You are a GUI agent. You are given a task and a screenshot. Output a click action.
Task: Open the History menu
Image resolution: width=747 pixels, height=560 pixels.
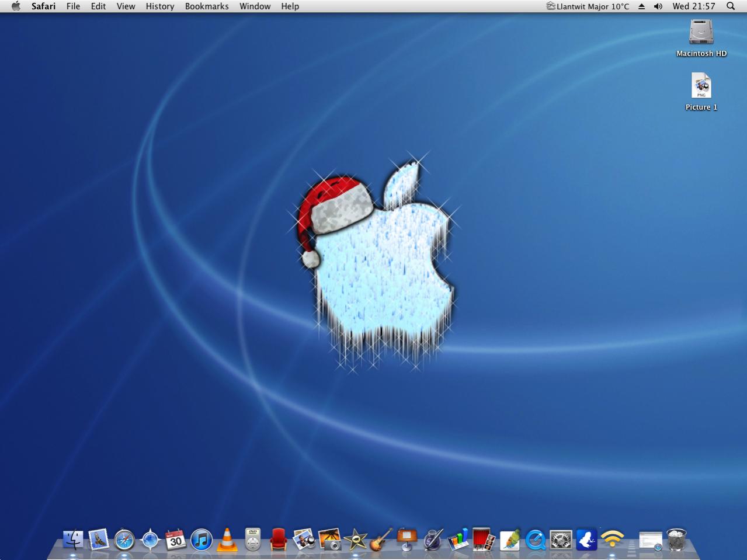pos(160,6)
